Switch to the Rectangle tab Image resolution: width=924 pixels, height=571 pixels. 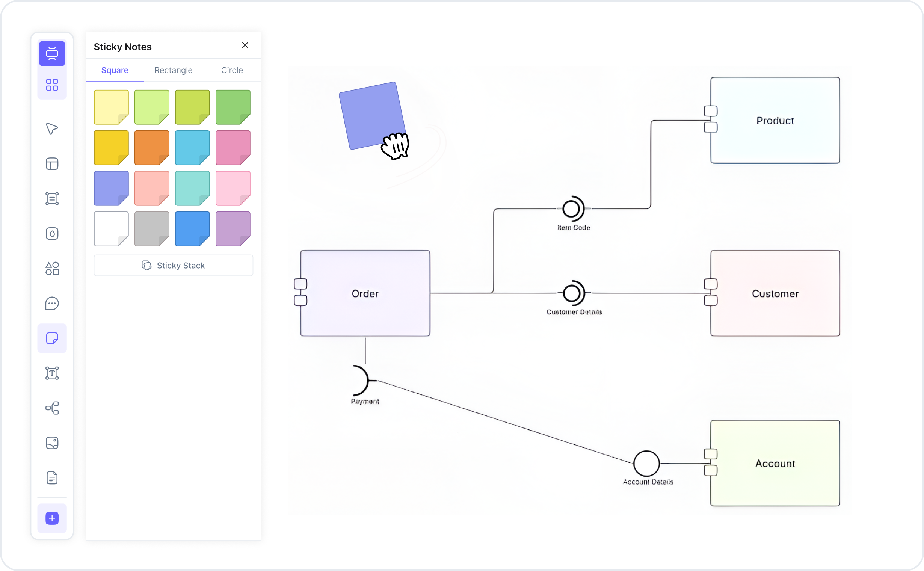[x=173, y=70]
